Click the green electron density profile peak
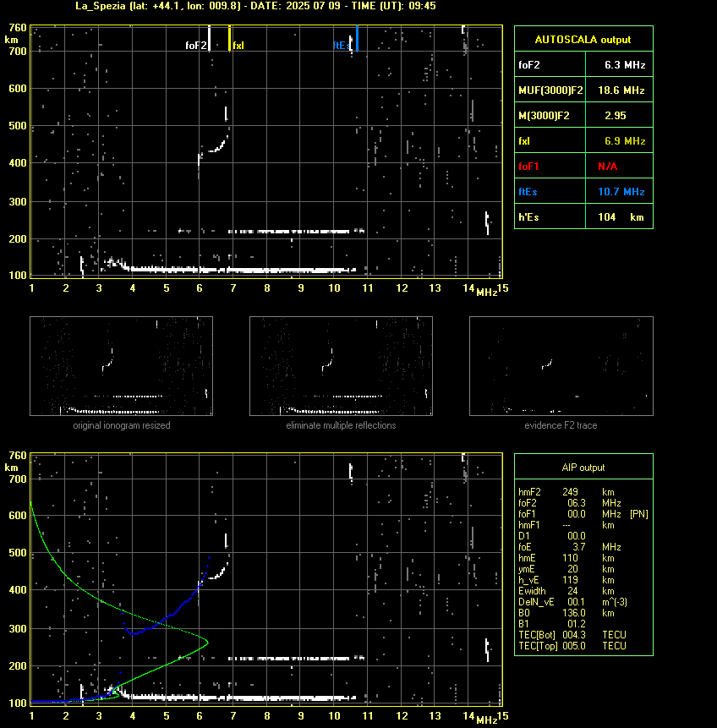 [206, 643]
